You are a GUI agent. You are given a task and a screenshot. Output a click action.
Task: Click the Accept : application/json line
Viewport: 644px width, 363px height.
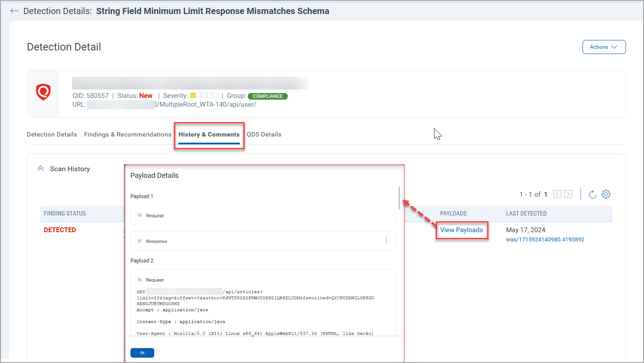pos(172,310)
